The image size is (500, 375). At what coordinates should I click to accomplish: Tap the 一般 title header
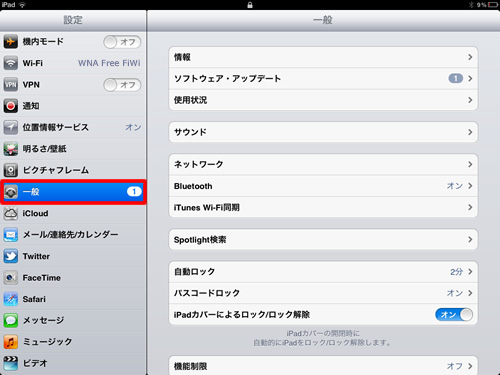(x=323, y=20)
